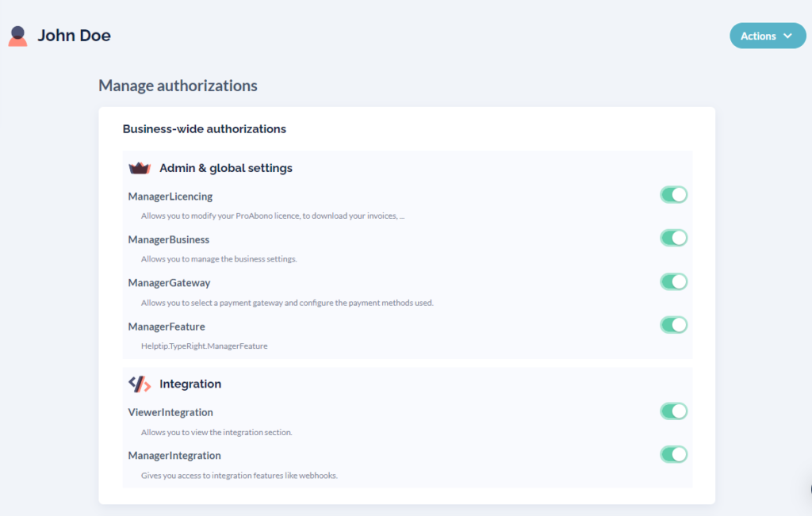Viewport: 812px width, 516px height.
Task: Click the Integration section heading
Action: pyautogui.click(x=190, y=384)
